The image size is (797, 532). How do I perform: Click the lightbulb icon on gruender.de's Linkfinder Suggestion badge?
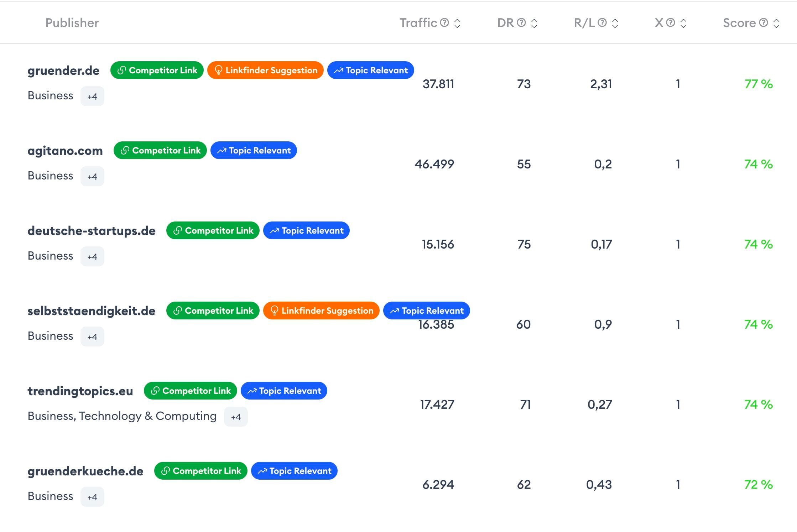point(218,70)
